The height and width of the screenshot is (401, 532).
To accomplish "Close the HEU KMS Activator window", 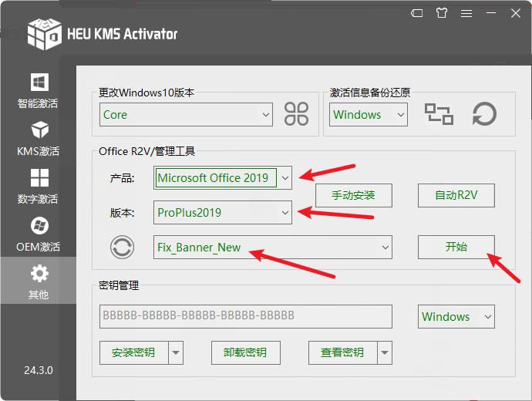I will click(516, 13).
